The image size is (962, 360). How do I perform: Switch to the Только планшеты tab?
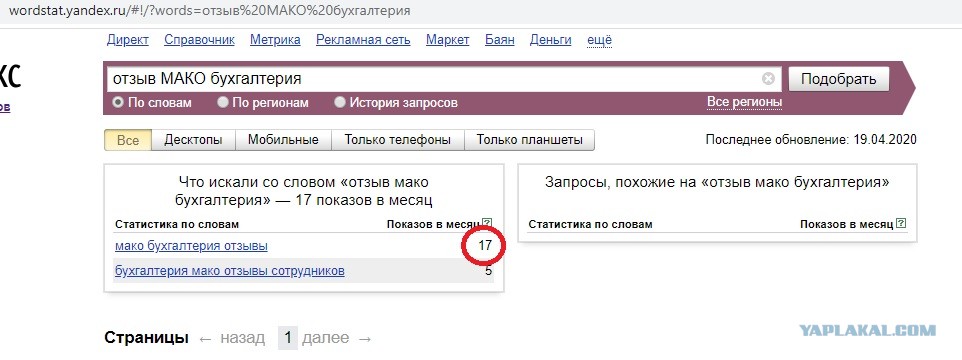[x=529, y=140]
